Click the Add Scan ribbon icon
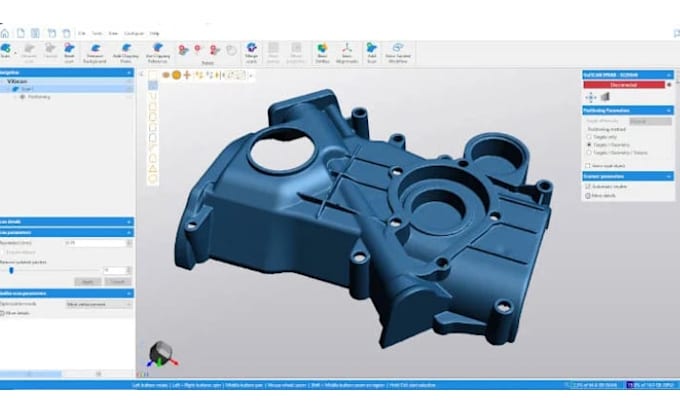 (x=372, y=53)
